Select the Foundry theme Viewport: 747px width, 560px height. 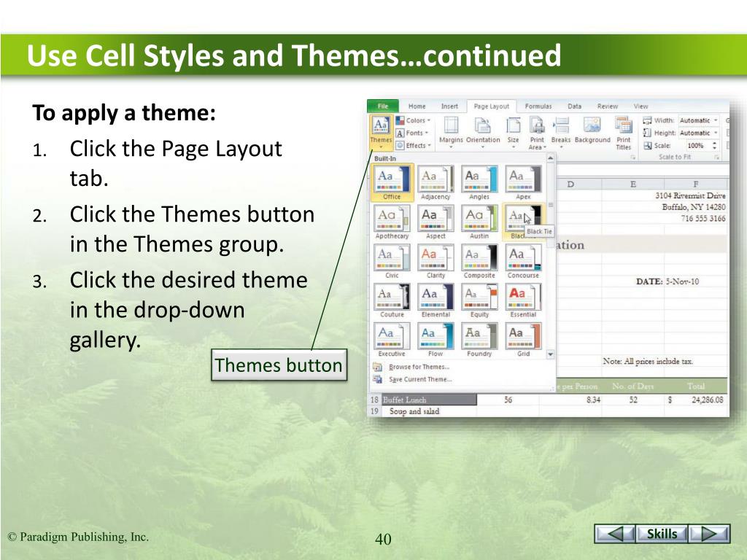pos(479,340)
